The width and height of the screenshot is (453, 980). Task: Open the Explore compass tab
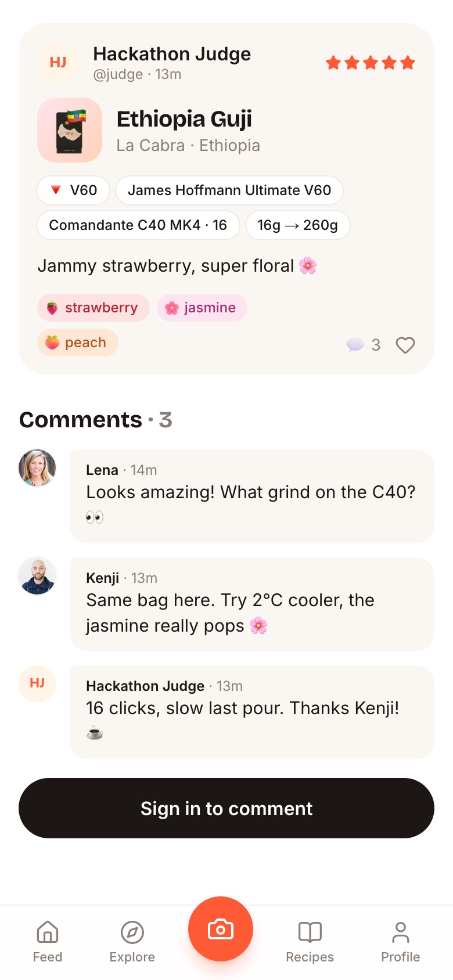[132, 942]
